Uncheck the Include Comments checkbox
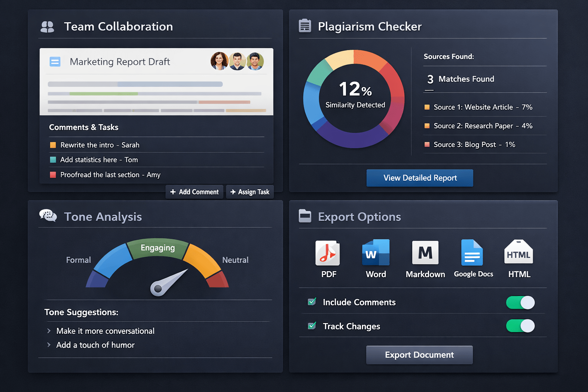This screenshot has height=392, width=588. pos(312,302)
